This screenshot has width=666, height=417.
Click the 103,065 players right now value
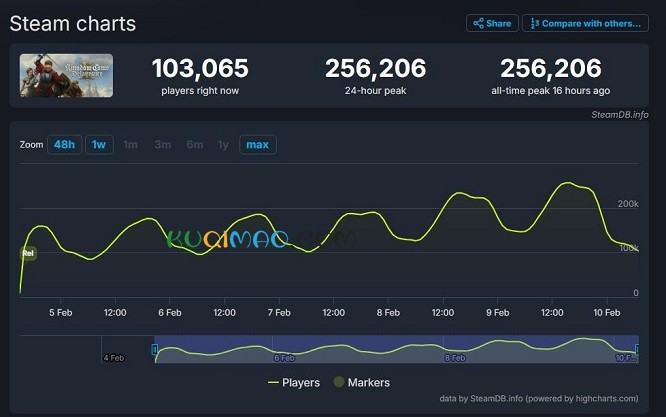[200, 68]
